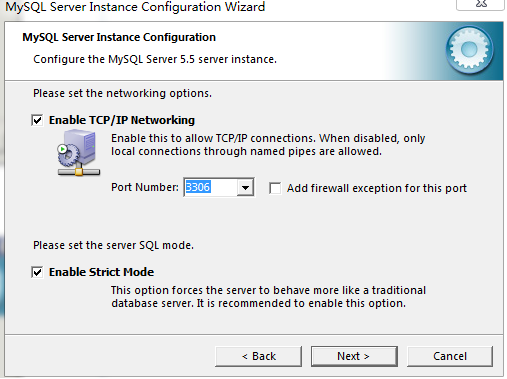
Task: Click the Next button
Action: tap(354, 356)
